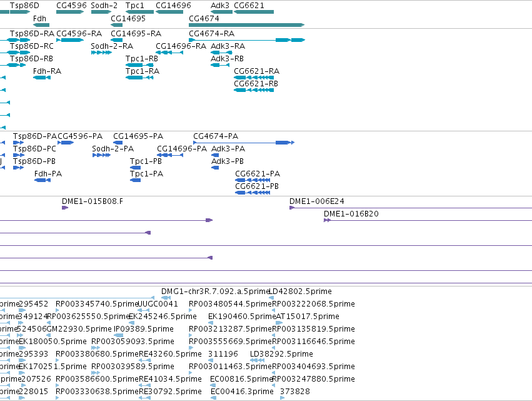Select the Tsp86D gene label
532x401 pixels.
coord(24,6)
